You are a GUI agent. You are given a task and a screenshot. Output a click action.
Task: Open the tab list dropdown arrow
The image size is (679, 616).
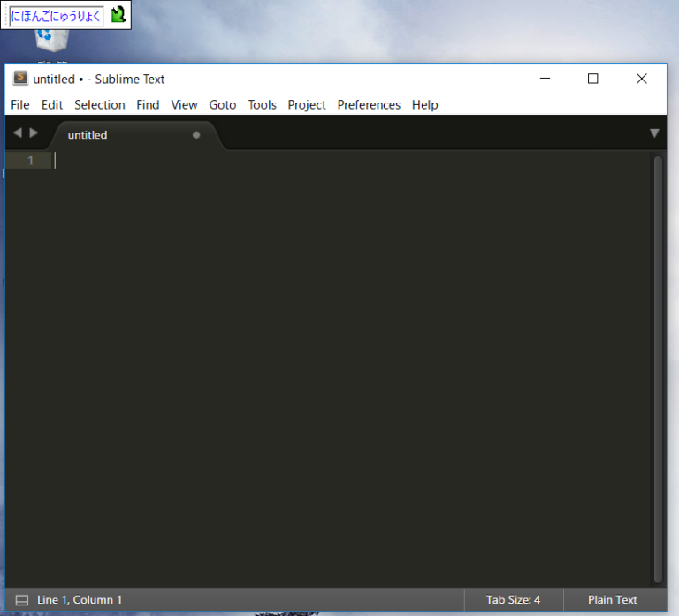pos(654,133)
